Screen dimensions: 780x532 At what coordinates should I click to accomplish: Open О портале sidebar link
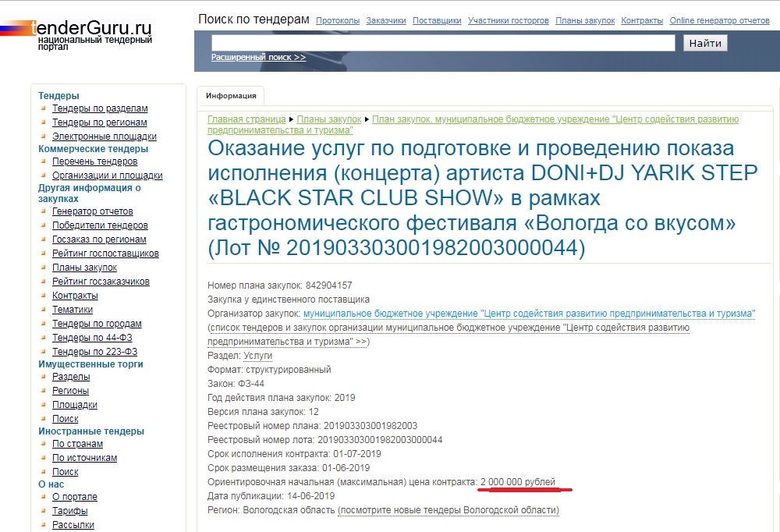pyautogui.click(x=75, y=496)
